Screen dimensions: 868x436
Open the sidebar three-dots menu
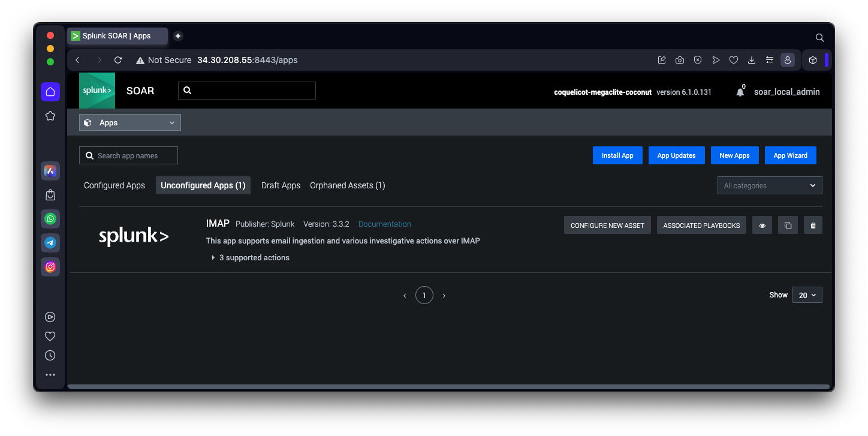50,375
